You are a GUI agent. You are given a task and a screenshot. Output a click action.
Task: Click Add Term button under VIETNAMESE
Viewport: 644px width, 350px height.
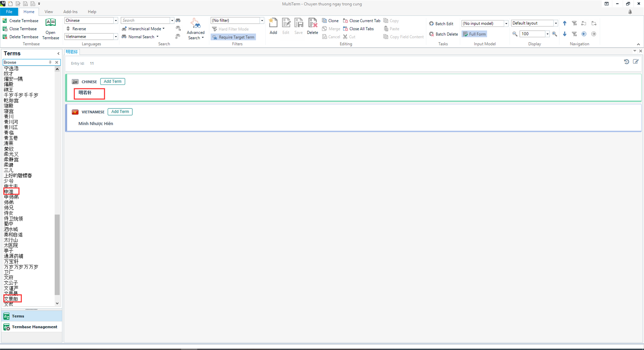120,112
